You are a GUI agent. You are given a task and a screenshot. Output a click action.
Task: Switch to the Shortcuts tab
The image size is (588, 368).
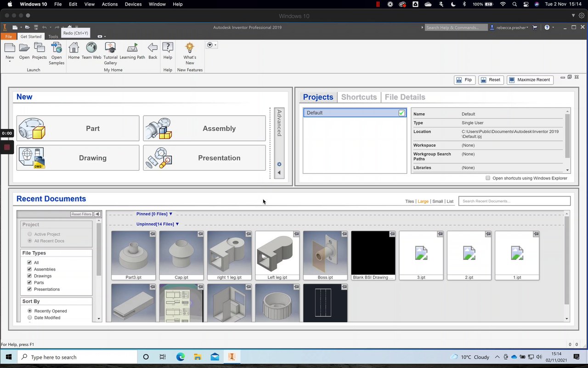[359, 97]
